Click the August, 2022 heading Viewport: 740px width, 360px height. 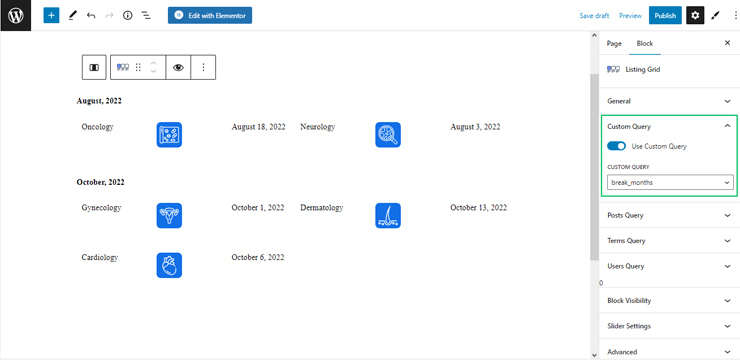coord(99,101)
